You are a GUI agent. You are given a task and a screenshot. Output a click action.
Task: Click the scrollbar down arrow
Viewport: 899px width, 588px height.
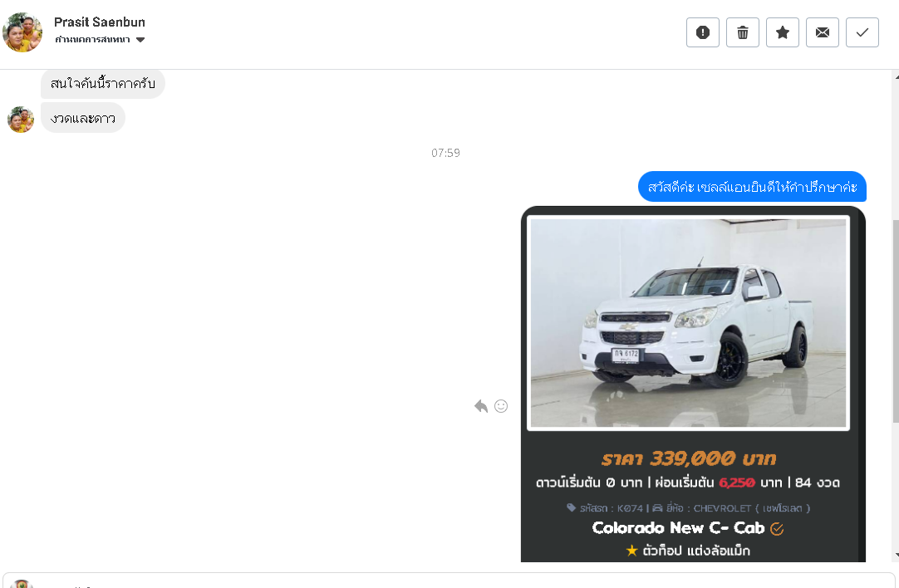[897, 555]
